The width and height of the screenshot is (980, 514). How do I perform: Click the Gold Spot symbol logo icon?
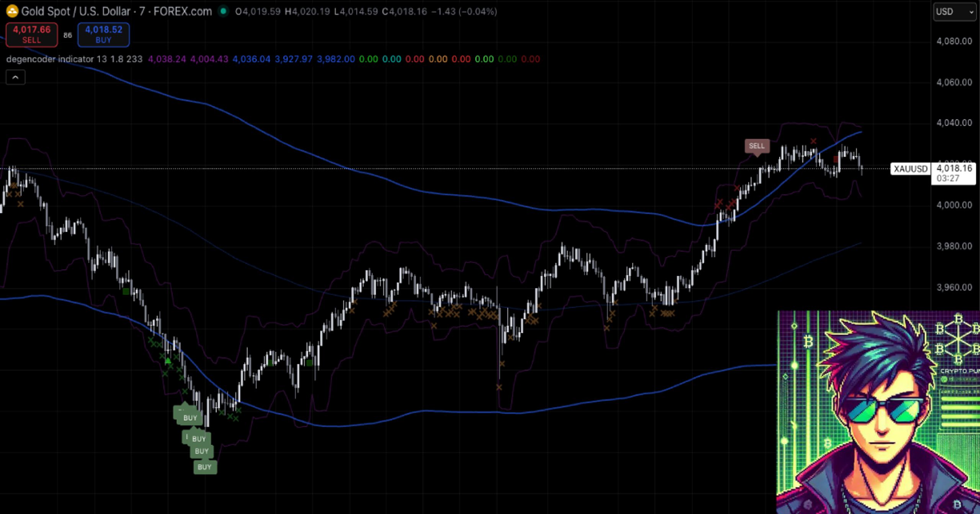pyautogui.click(x=12, y=11)
